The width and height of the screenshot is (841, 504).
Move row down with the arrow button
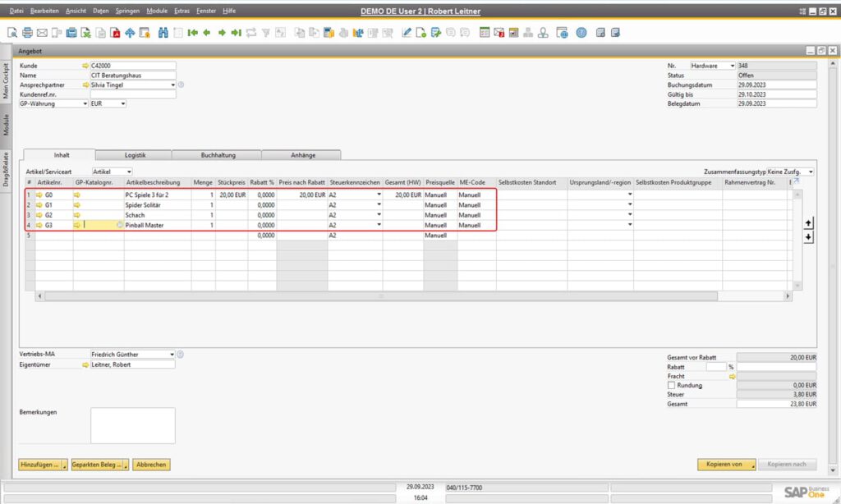pos(808,237)
